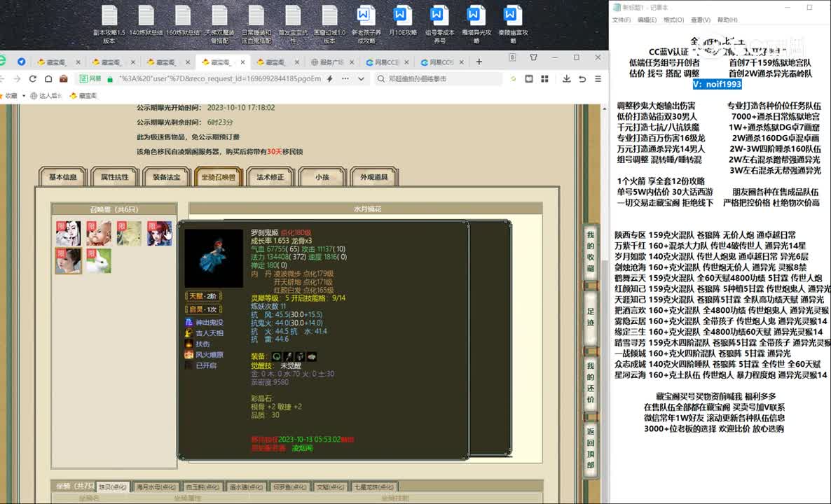
Task: Open WPS document 雁塔异光攻略
Action: click(476, 24)
